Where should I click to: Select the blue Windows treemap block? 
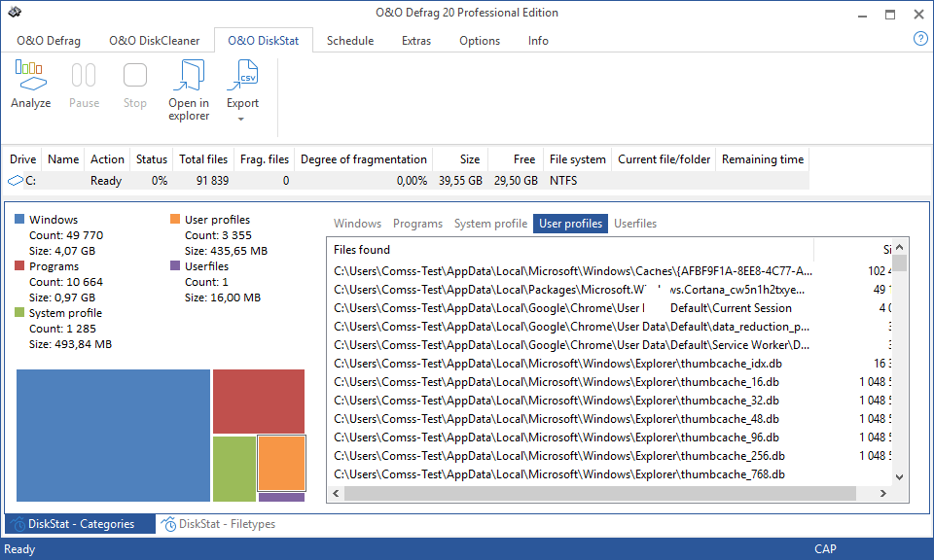(113, 436)
